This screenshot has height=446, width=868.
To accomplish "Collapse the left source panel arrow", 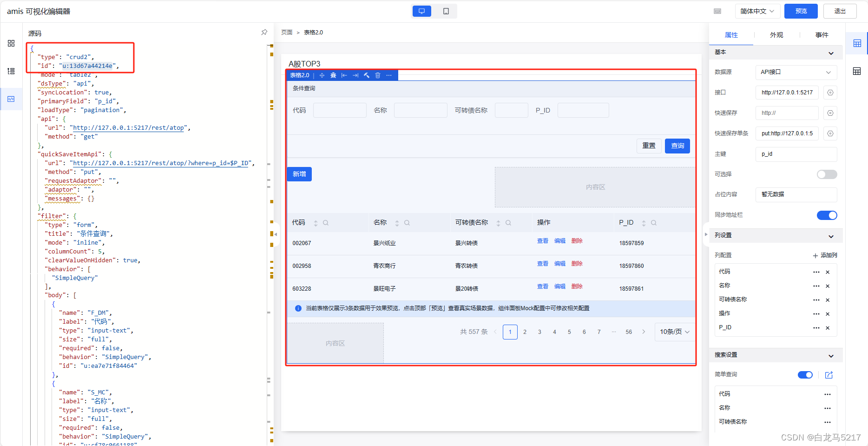I will (276, 234).
